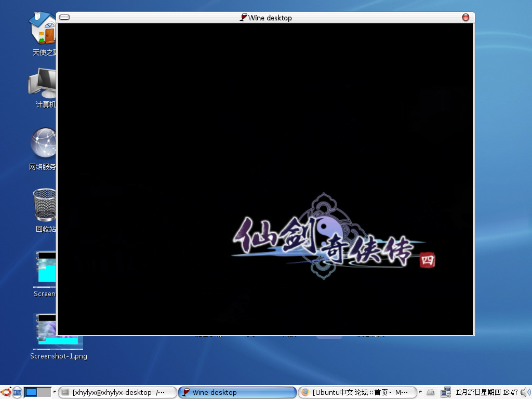Open the Wine desktop window menu button
Viewport: 532px width, 399px height.
click(64, 17)
